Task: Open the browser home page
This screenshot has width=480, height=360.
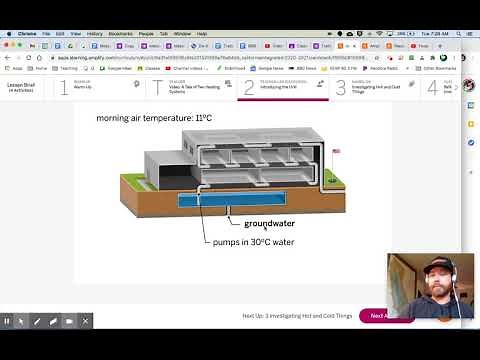Action: click(39, 58)
